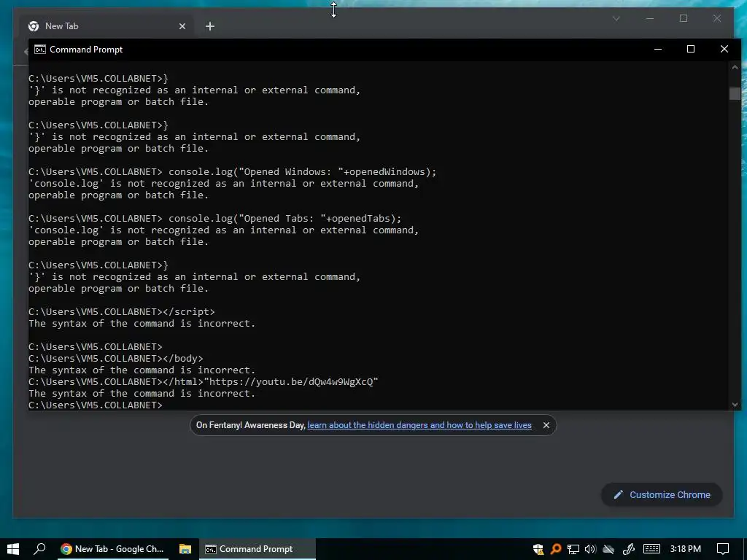Click the youtu.be URL text in console
Image resolution: width=747 pixels, height=560 pixels.
click(290, 382)
